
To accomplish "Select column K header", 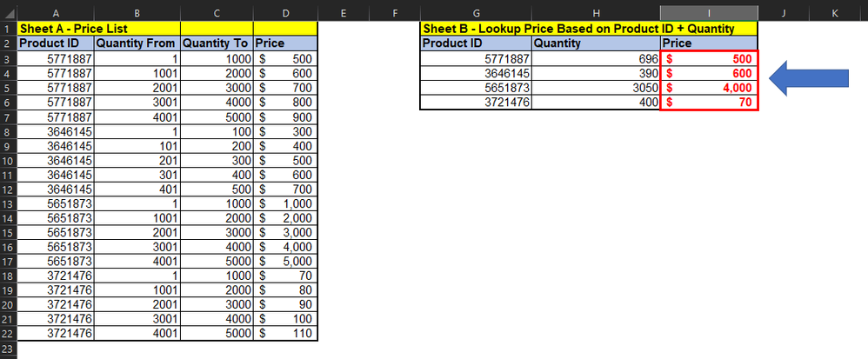I will [x=835, y=13].
